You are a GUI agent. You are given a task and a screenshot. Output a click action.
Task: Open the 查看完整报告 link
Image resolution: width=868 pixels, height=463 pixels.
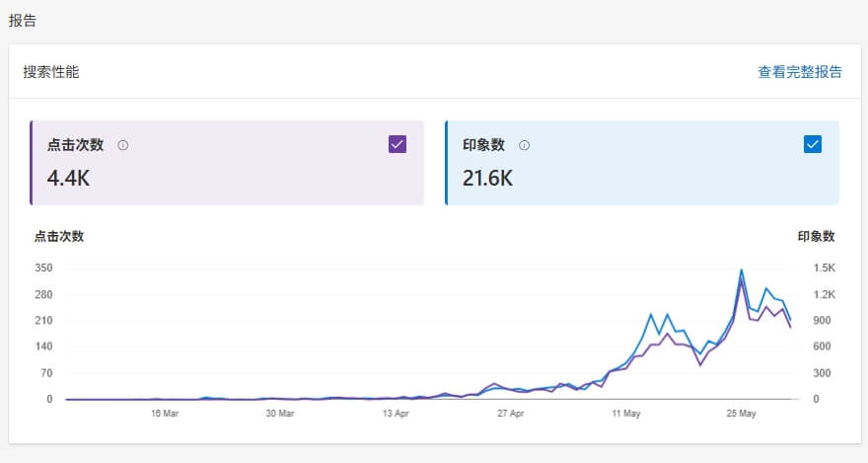[x=799, y=72]
